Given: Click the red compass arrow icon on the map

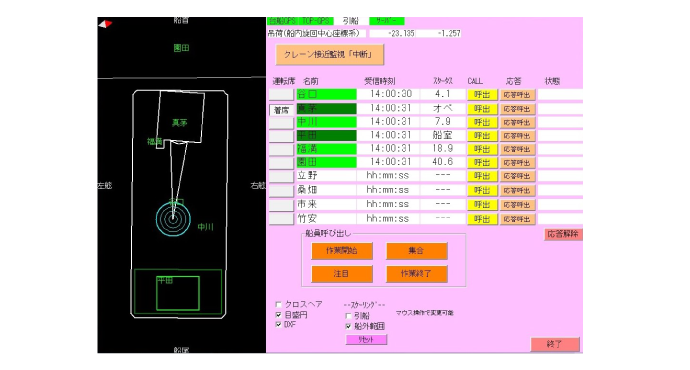Looking at the screenshot, I should pos(105,24).
